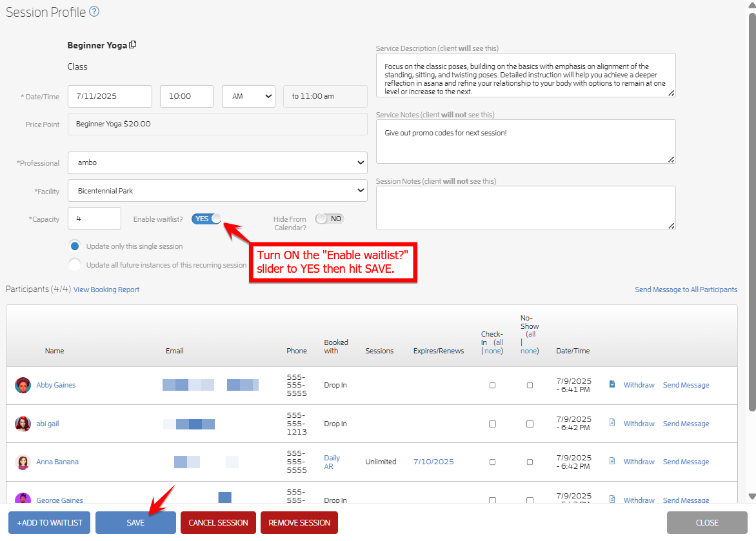Select Update all future instances option
The image size is (756, 541).
coord(75,265)
